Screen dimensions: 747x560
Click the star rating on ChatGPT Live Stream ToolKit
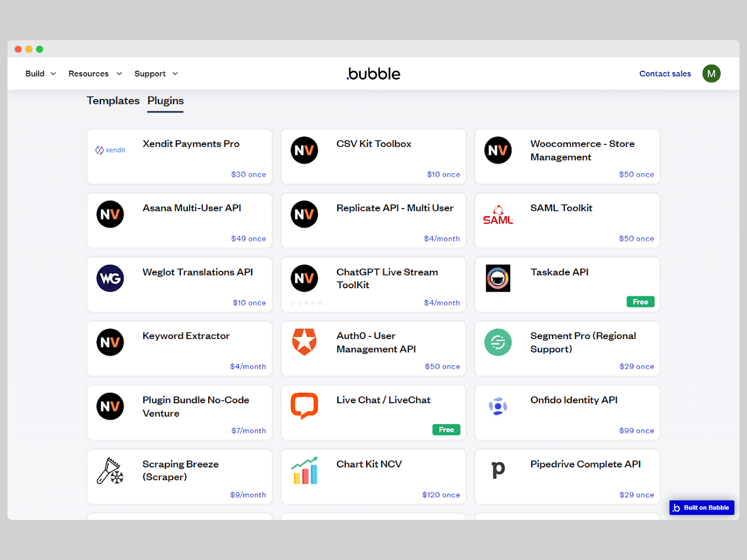(x=306, y=303)
